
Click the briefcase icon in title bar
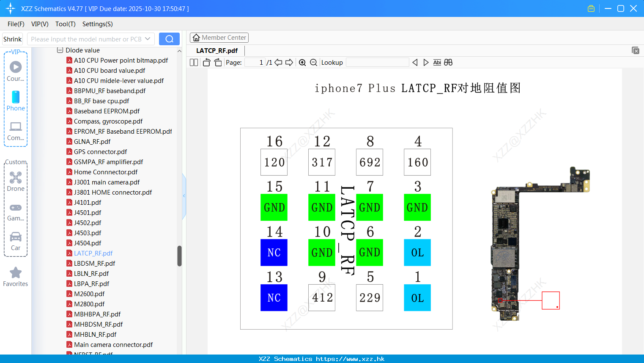591,8
